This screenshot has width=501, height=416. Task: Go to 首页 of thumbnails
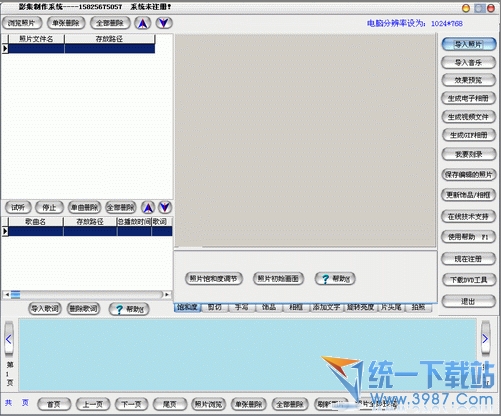[x=54, y=404]
